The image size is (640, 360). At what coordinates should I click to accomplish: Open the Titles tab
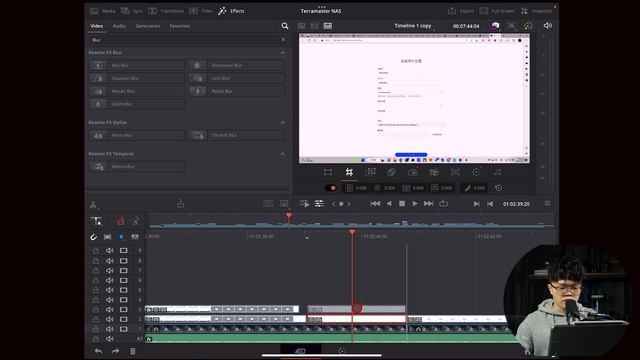pyautogui.click(x=201, y=11)
